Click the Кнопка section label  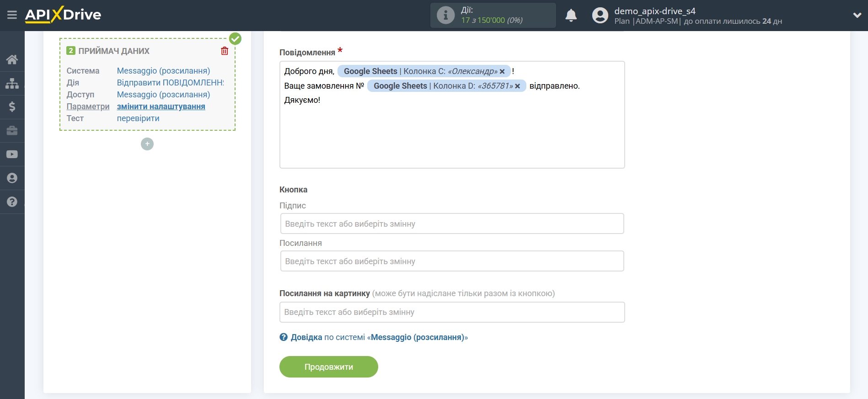coord(294,190)
